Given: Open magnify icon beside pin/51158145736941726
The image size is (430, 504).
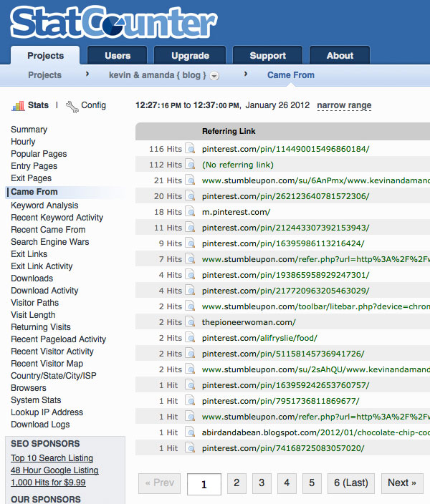Looking at the screenshot, I should (190, 354).
